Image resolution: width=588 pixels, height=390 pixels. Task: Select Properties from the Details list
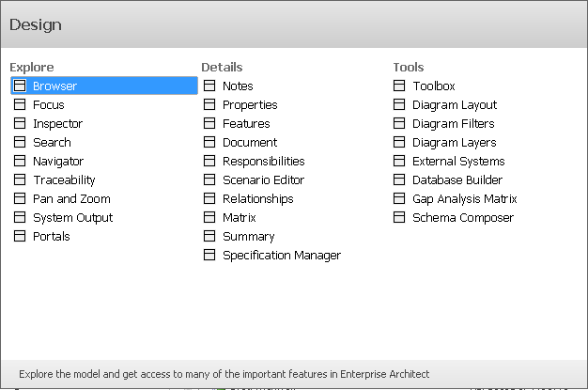[x=249, y=105]
